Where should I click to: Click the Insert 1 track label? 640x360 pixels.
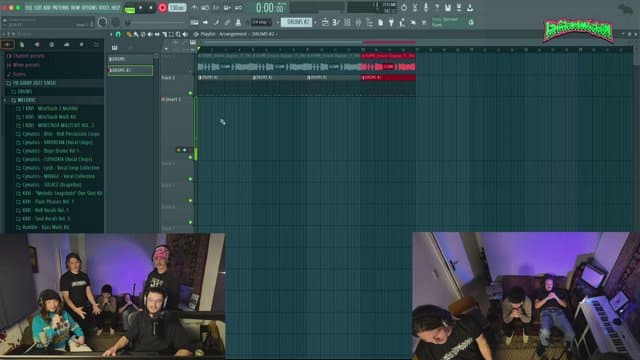[x=173, y=99]
